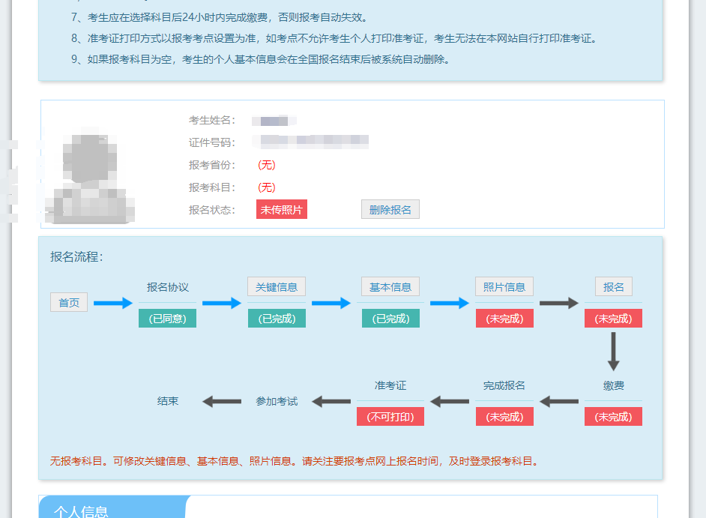Click dark arrow between 照片信息 and 报名
The width and height of the screenshot is (706, 518).
coord(559,303)
